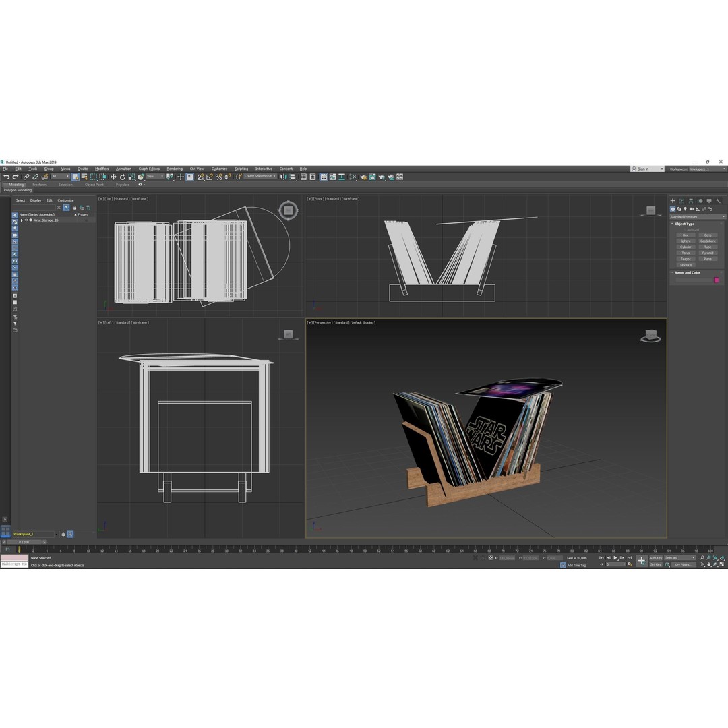Toggle the Percent Snap icon
The height and width of the screenshot is (728, 728).
[218, 177]
